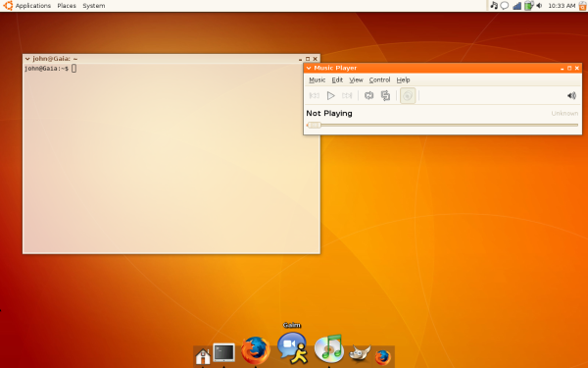Launch Gaim messenger from the dock

[x=292, y=348]
